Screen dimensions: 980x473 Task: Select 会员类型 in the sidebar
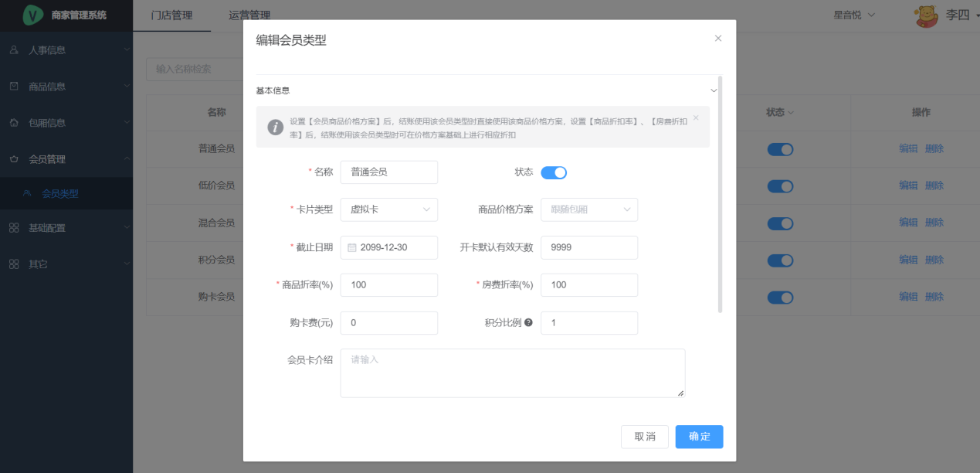point(66,193)
